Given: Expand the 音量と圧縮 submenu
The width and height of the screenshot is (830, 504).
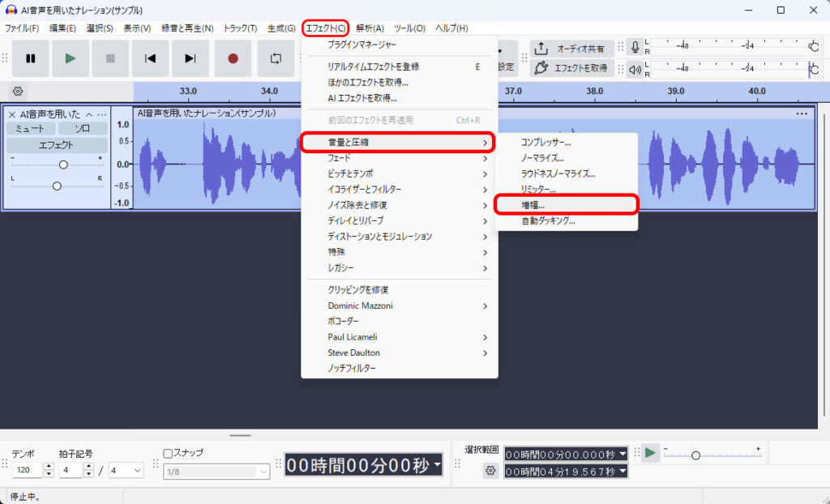Looking at the screenshot, I should point(398,143).
